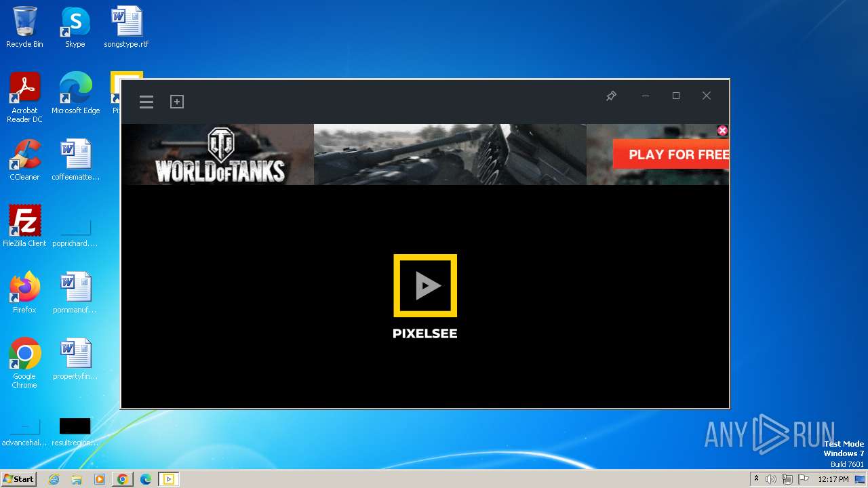Select Microsoft Edge desktop shortcut
The width and height of the screenshot is (868, 488).
pyautogui.click(x=75, y=94)
